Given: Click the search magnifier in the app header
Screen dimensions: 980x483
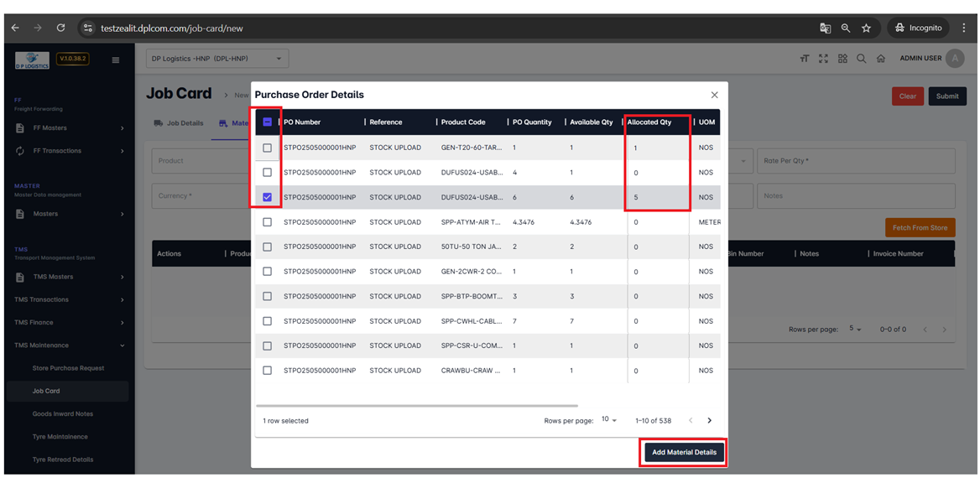Looking at the screenshot, I should point(862,59).
